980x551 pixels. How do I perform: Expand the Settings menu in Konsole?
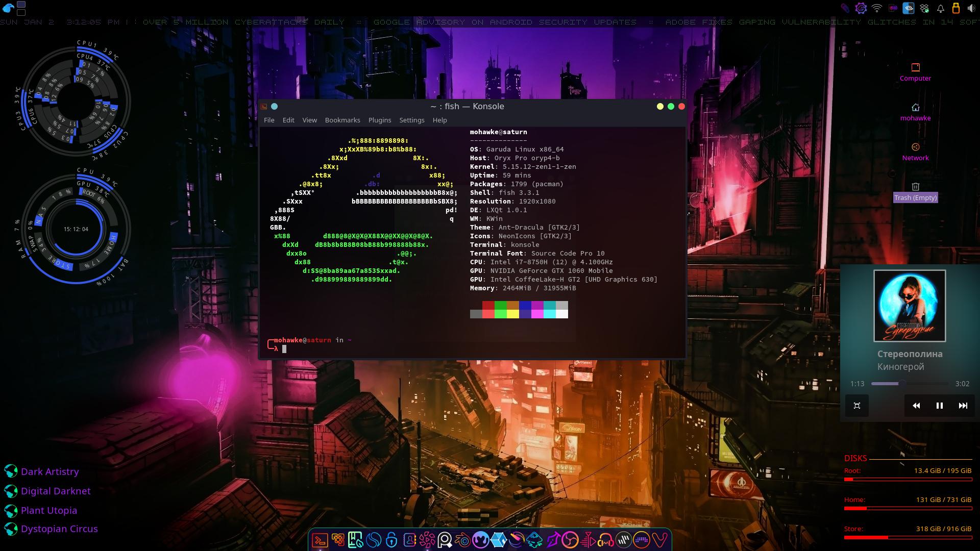tap(411, 120)
